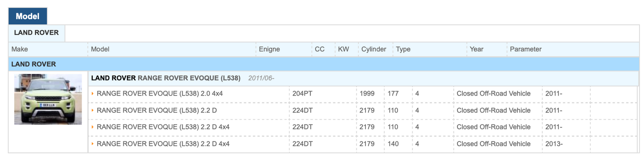Click the Enigne column header
This screenshot has width=644, height=166.
pyautogui.click(x=270, y=49)
